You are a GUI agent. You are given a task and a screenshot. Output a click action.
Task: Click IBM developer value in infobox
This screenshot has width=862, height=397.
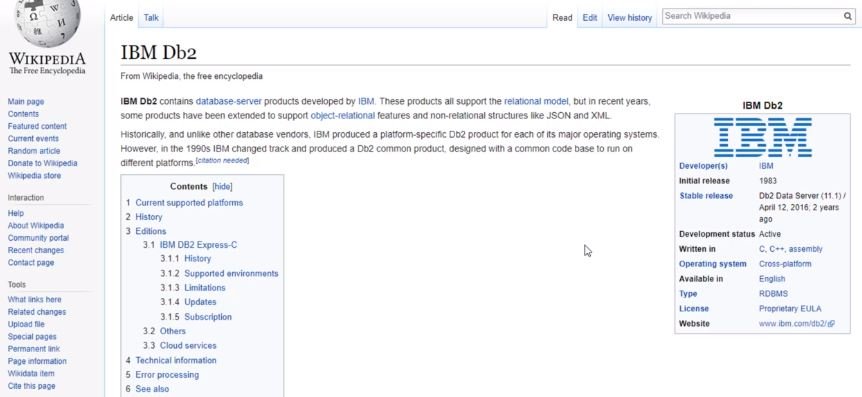click(766, 166)
